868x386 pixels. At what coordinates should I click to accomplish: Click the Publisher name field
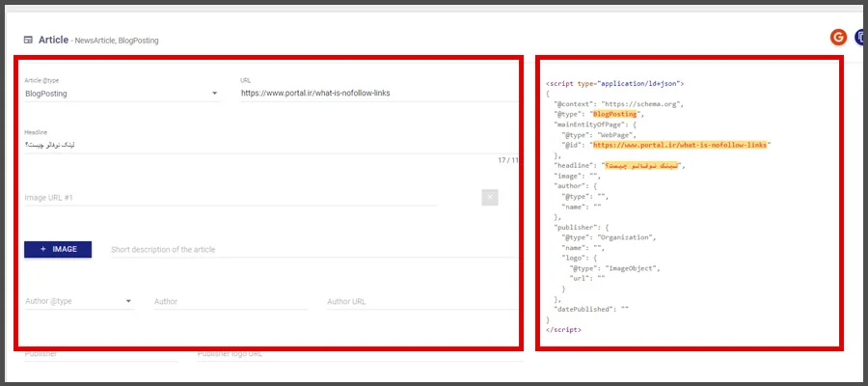(x=100, y=354)
